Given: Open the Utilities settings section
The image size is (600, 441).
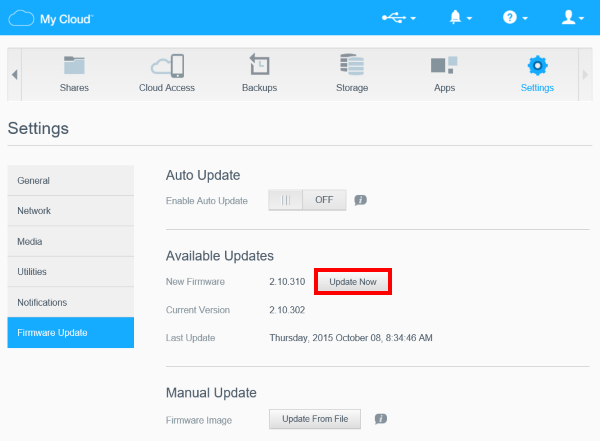Looking at the screenshot, I should click(71, 271).
